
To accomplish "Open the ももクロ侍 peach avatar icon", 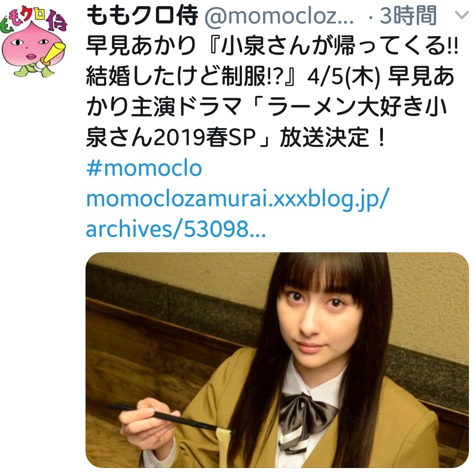I will coord(33,42).
